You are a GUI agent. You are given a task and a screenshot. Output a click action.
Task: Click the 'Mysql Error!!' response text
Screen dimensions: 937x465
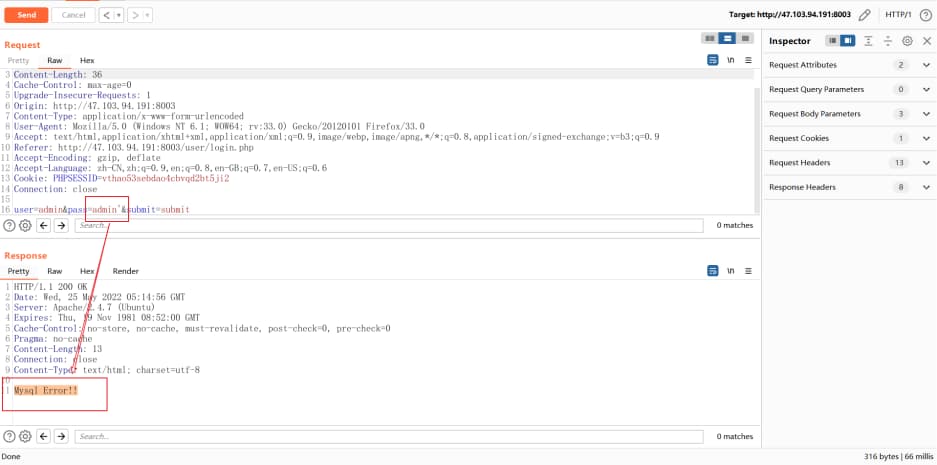(x=46, y=390)
